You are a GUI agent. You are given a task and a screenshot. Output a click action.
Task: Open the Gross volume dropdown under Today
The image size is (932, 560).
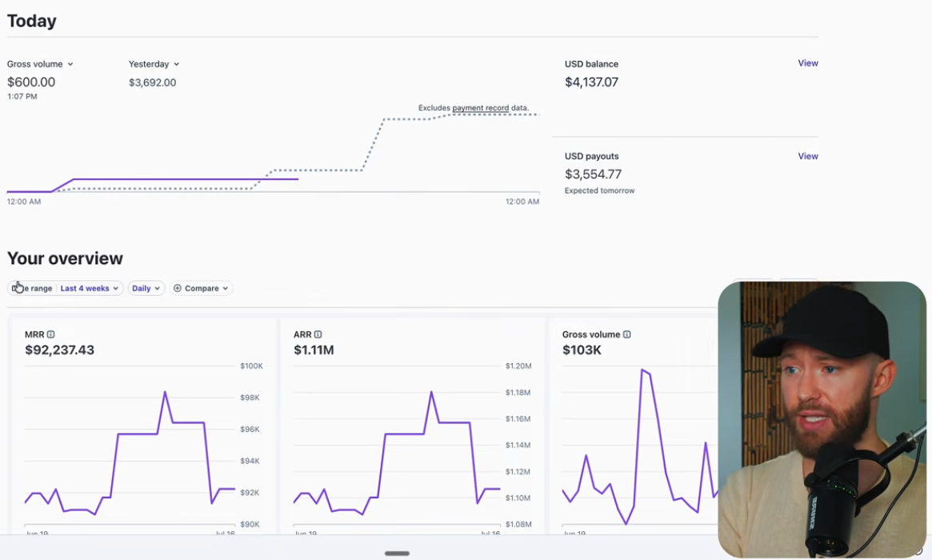point(40,64)
